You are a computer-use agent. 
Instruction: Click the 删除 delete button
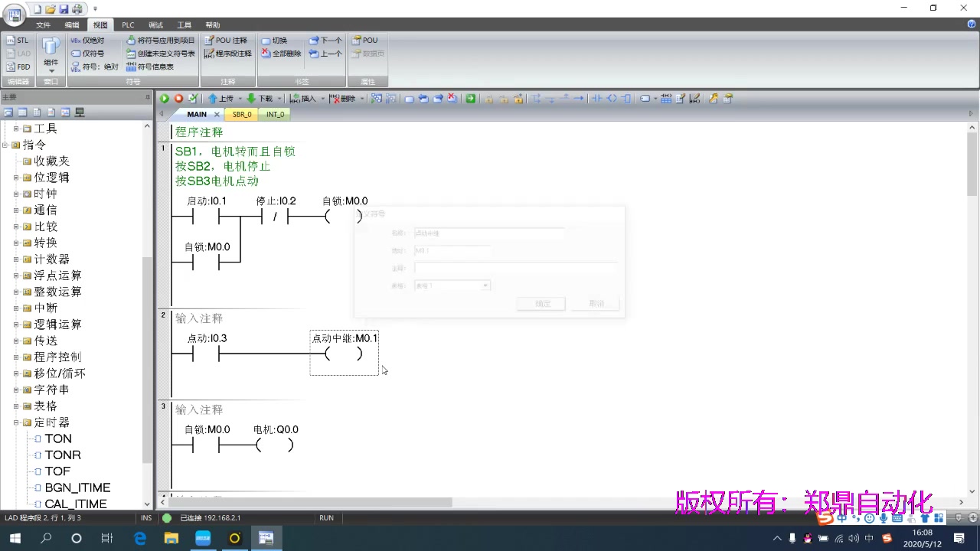point(342,99)
